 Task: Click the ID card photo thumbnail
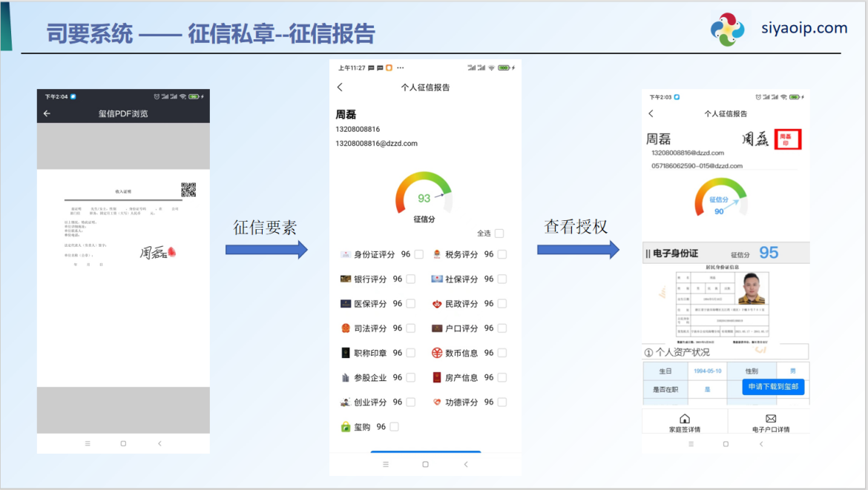coord(752,291)
